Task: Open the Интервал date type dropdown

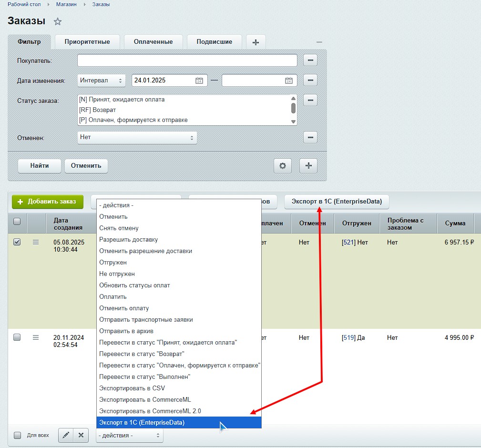Action: pos(101,81)
